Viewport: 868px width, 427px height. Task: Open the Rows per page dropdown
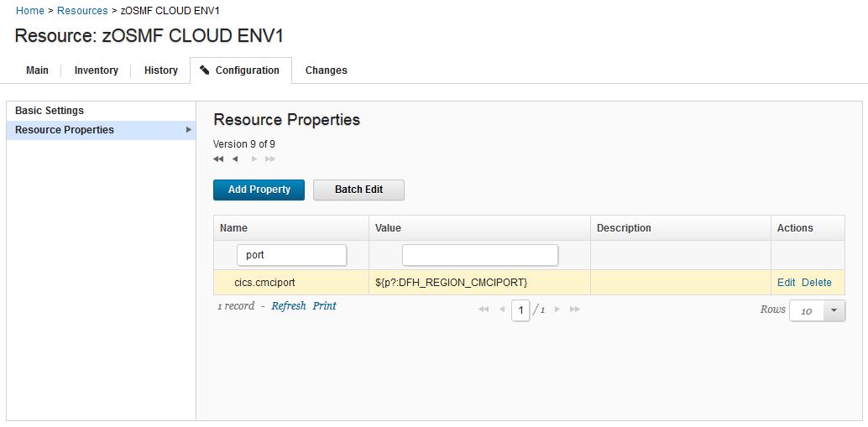pyautogui.click(x=834, y=310)
